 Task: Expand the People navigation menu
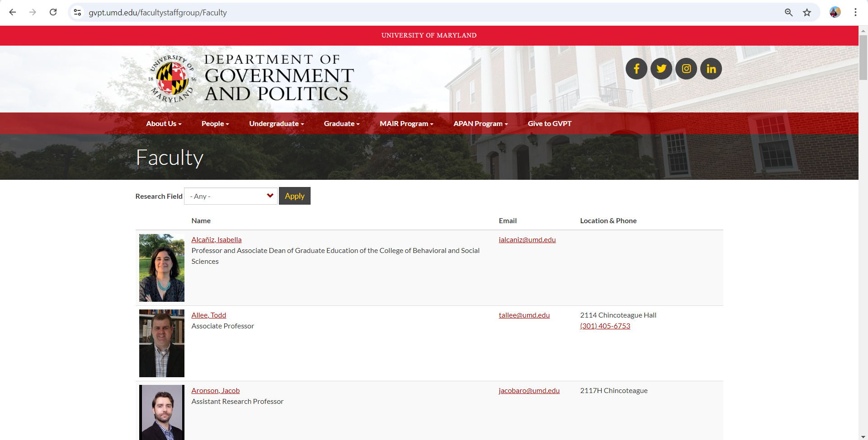tap(215, 124)
